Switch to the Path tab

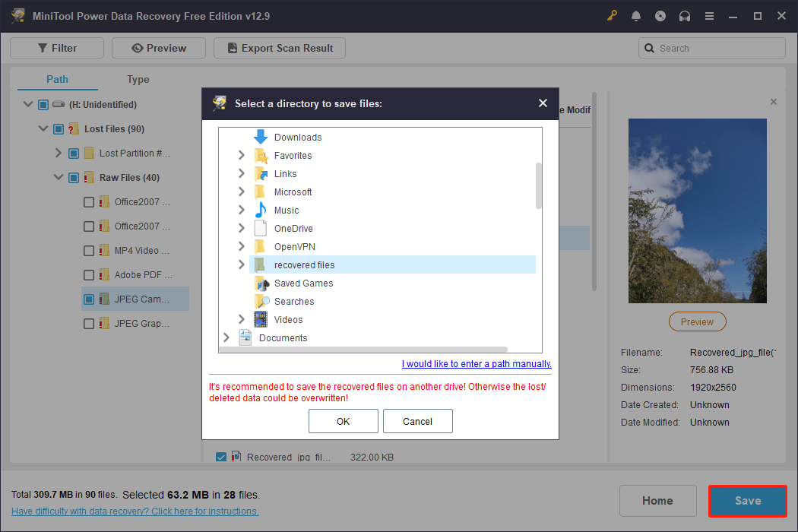point(57,79)
